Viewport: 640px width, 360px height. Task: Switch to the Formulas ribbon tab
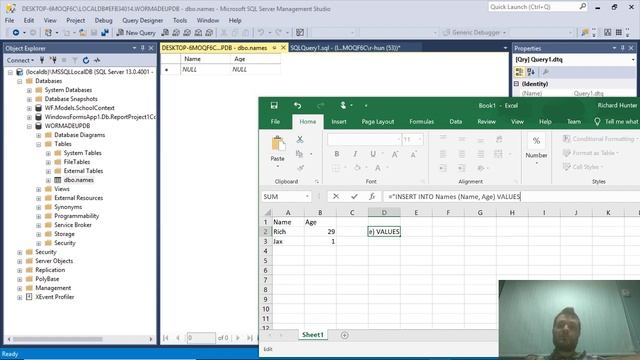[421, 122]
